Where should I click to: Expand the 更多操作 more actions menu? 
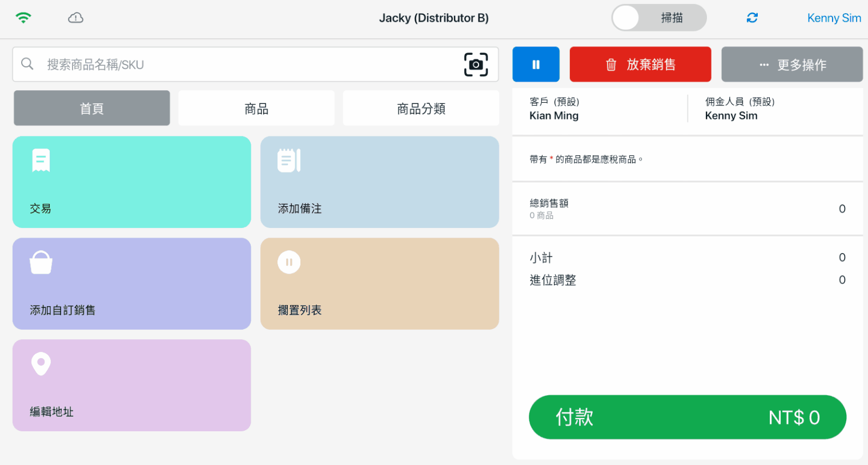(791, 65)
